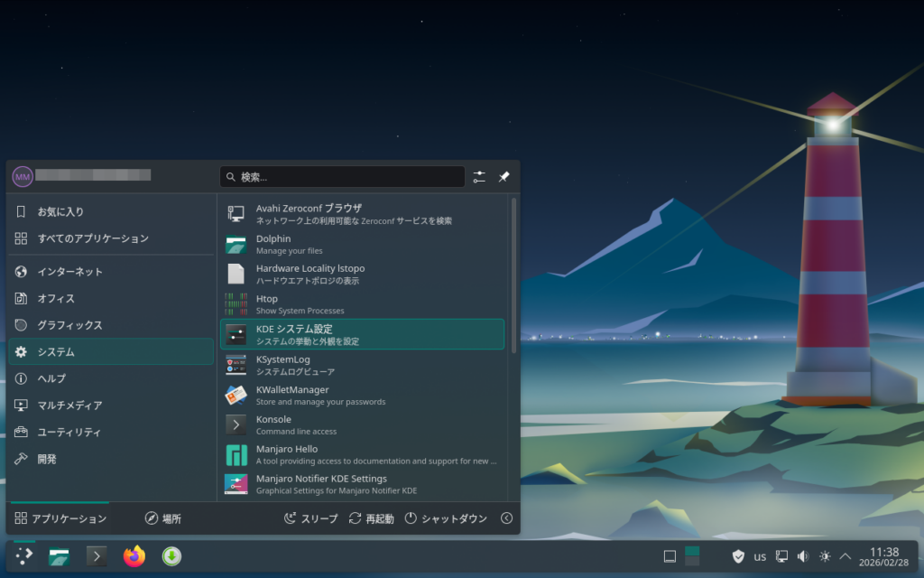The height and width of the screenshot is (578, 924).
Task: Switch to the 場所 tab
Action: [163, 518]
